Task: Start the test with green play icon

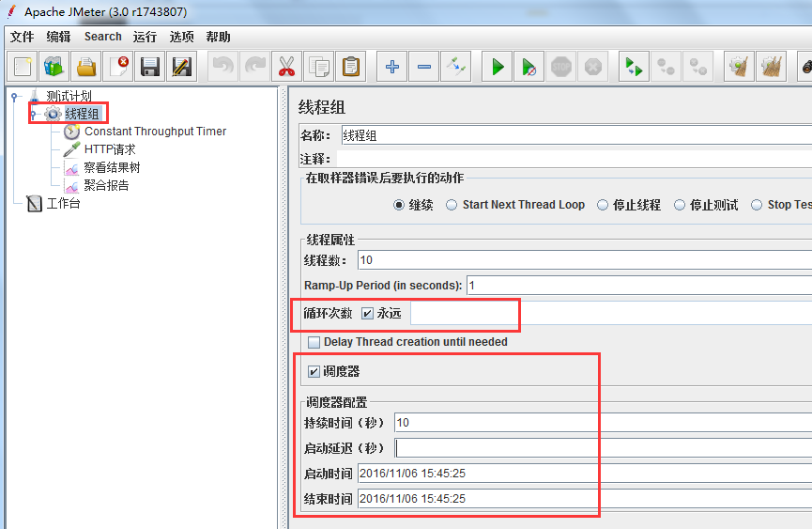Action: tap(498, 67)
